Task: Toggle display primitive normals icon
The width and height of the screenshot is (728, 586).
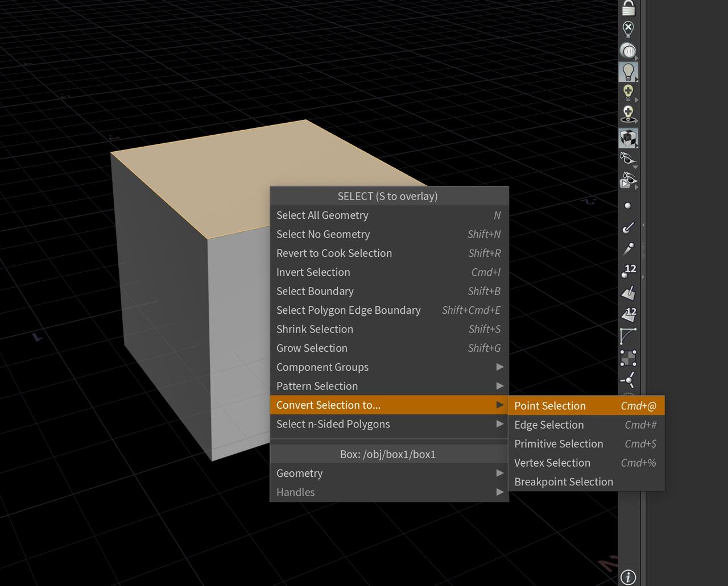Action: 628,293
